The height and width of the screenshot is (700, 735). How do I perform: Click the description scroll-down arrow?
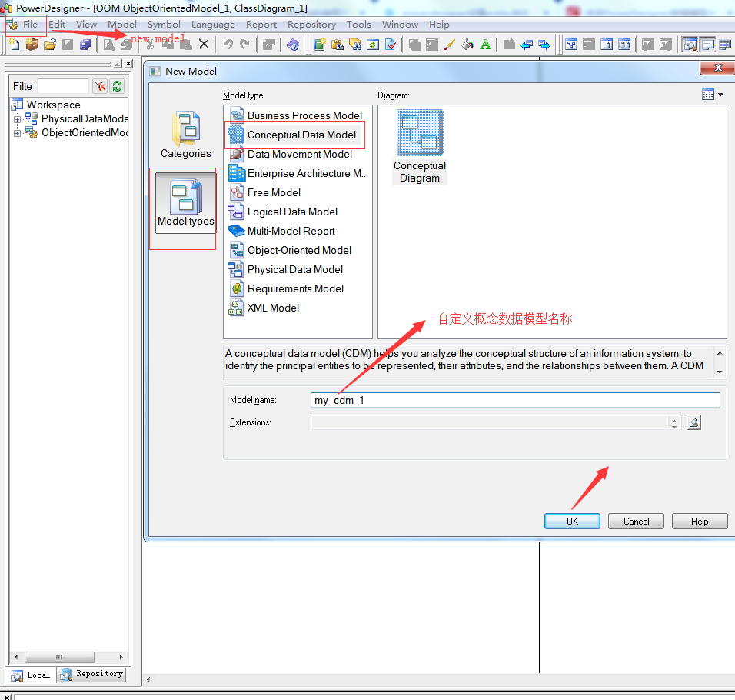[720, 372]
